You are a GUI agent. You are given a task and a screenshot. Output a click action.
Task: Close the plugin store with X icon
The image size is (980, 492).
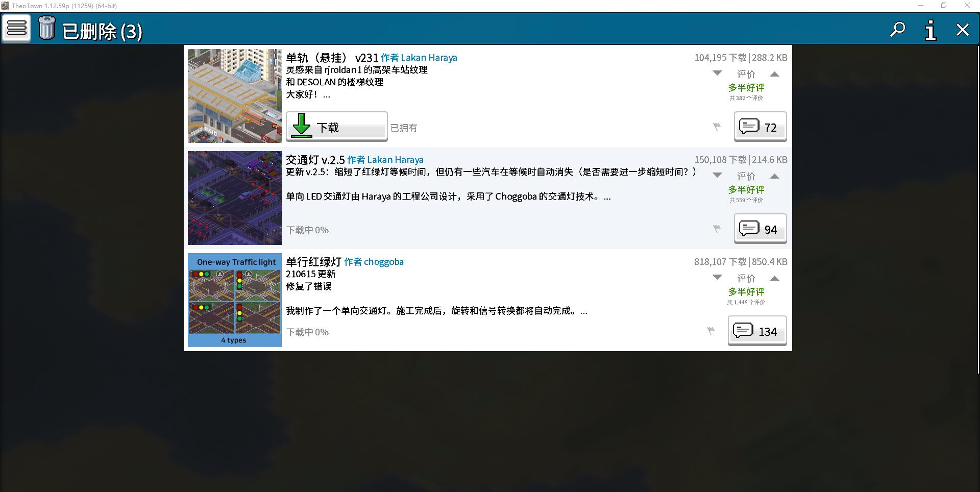[962, 30]
